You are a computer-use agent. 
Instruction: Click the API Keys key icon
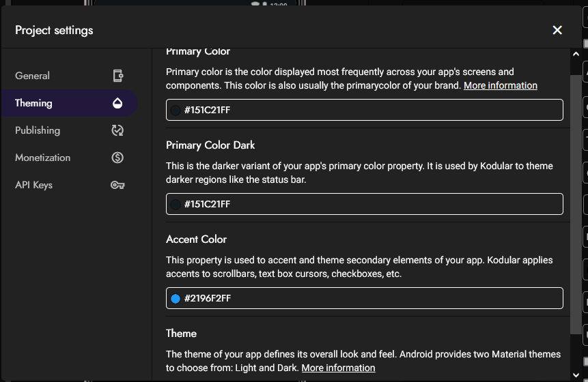coord(117,185)
